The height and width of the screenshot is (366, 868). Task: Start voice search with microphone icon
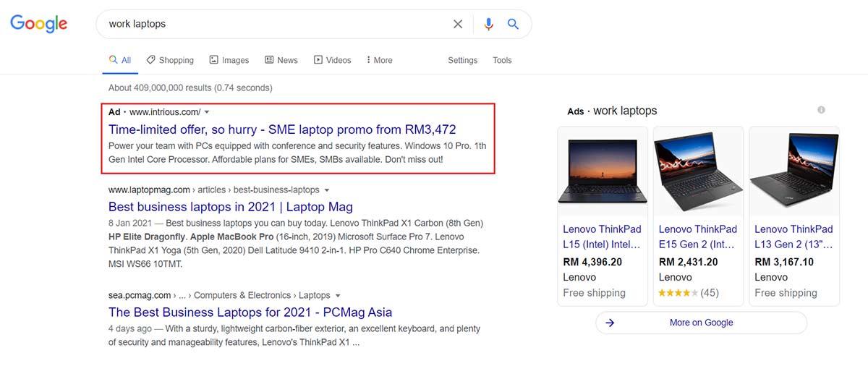488,24
